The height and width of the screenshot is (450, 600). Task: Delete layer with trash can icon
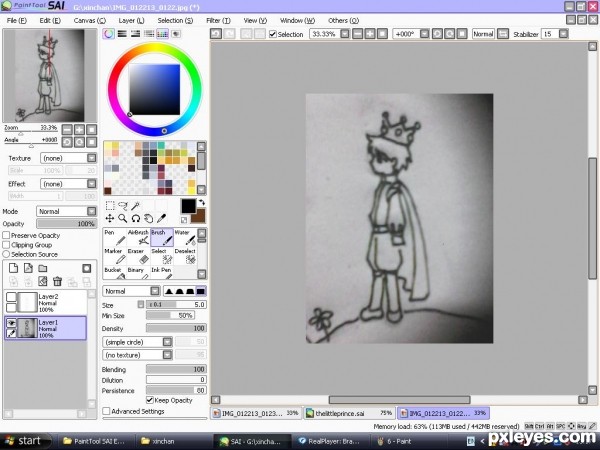click(x=57, y=282)
